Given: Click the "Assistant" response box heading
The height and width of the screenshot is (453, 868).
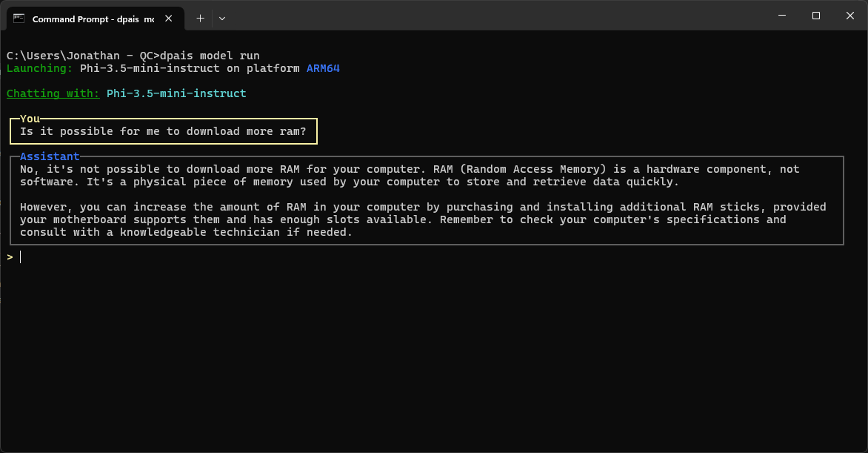Looking at the screenshot, I should (x=50, y=156).
